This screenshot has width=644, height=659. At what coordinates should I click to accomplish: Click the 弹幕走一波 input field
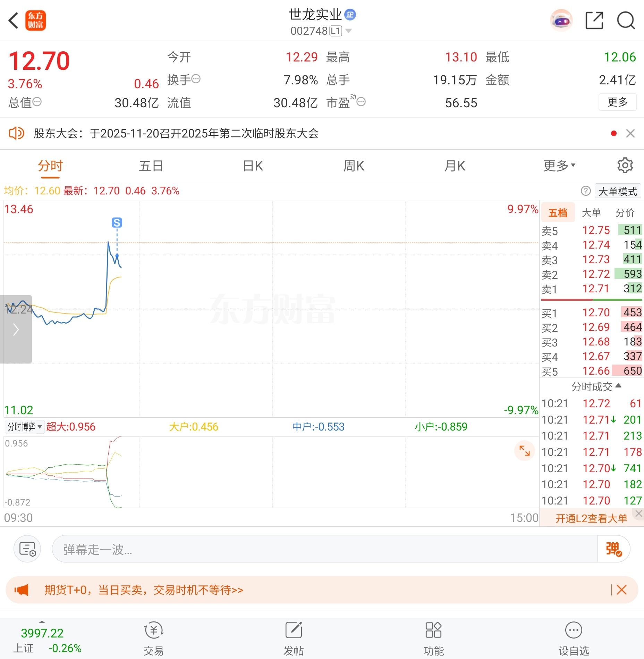(325, 549)
